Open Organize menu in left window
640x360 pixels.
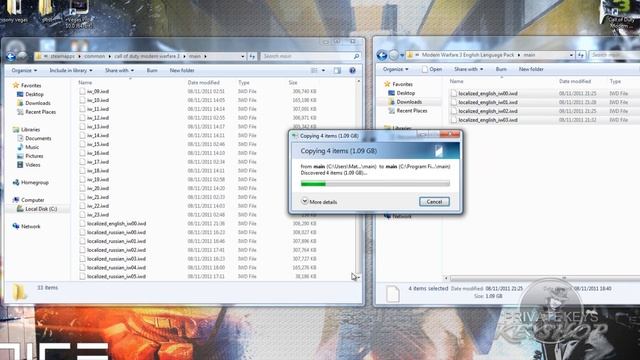[24, 71]
